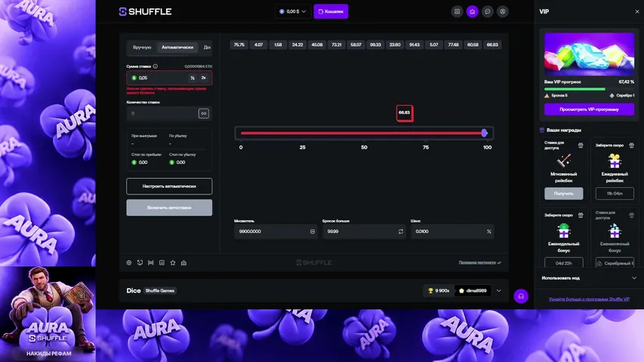Select the 99.33 result chip
The height and width of the screenshot is (362, 644).
click(x=375, y=44)
